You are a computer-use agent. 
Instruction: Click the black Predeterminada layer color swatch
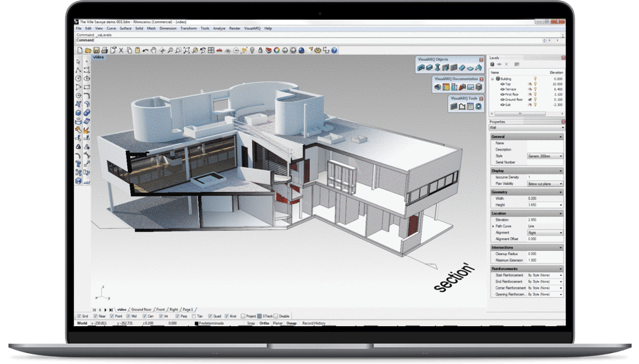pyautogui.click(x=196, y=323)
